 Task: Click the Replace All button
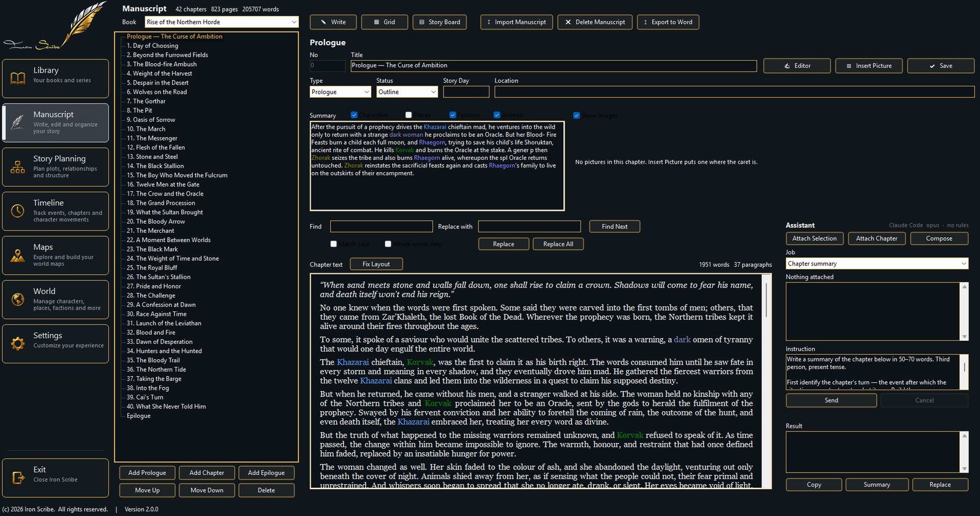(558, 244)
